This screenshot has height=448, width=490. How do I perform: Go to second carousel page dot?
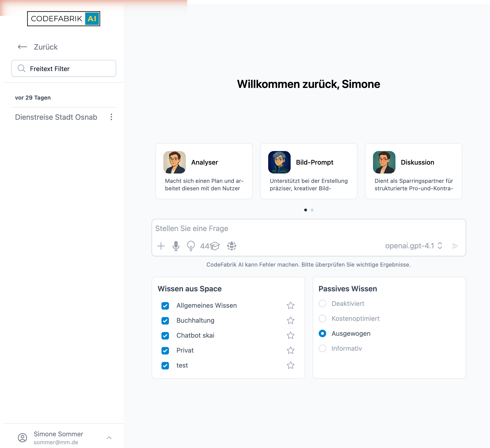(312, 210)
